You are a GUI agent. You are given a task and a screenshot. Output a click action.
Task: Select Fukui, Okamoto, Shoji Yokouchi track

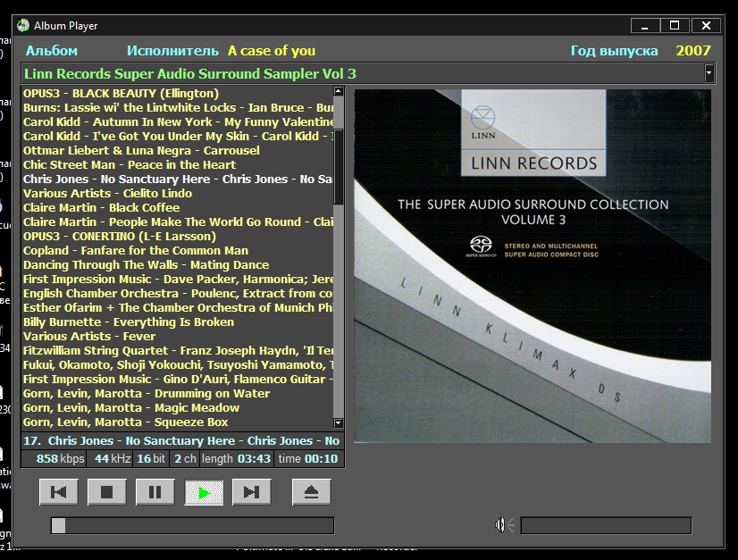click(x=178, y=364)
